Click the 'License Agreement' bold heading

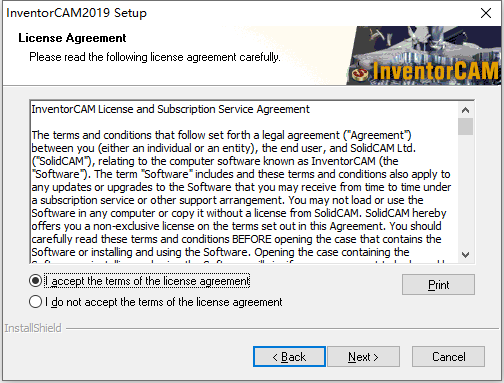[72, 38]
